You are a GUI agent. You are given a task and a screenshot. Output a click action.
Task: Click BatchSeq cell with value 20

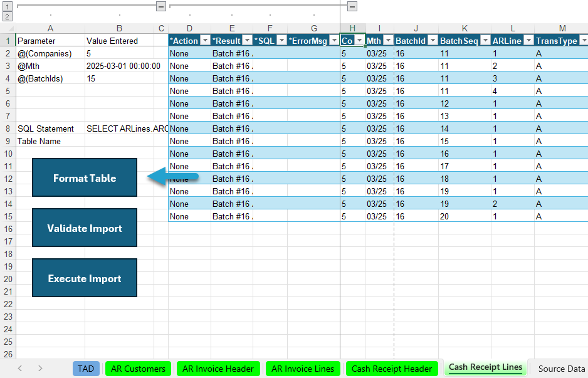[465, 216]
